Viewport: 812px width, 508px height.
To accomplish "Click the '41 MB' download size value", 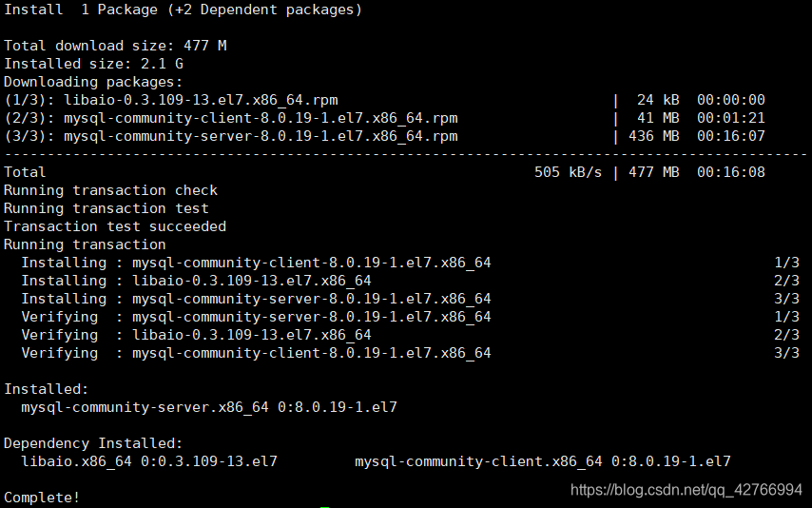I will click(658, 118).
